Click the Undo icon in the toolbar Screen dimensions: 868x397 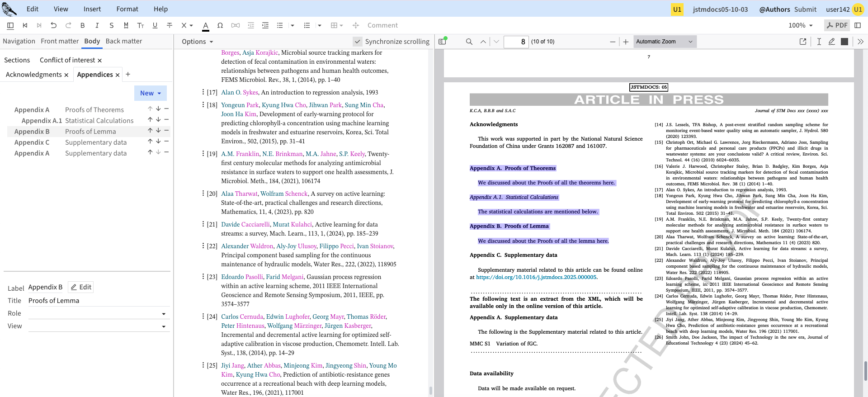tap(54, 25)
